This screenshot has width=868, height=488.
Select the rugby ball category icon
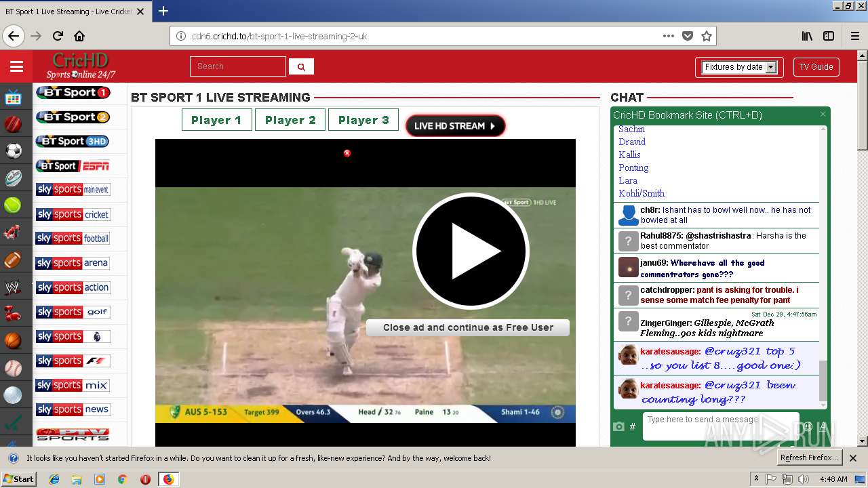pos(13,178)
